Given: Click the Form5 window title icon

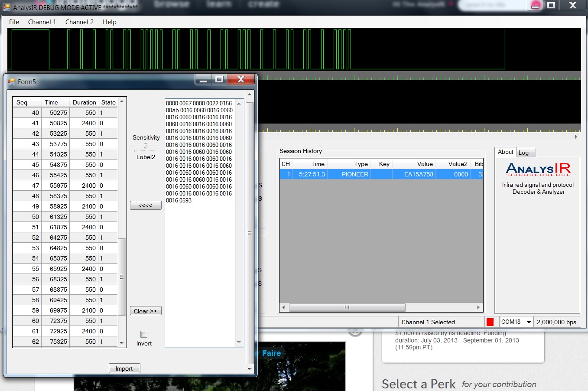Looking at the screenshot, I should 11,81.
